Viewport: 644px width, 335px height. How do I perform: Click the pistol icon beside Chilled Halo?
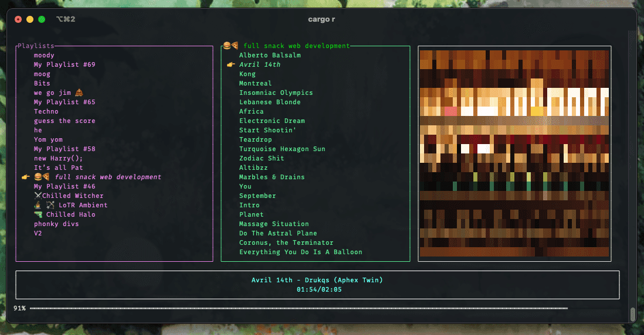click(38, 214)
